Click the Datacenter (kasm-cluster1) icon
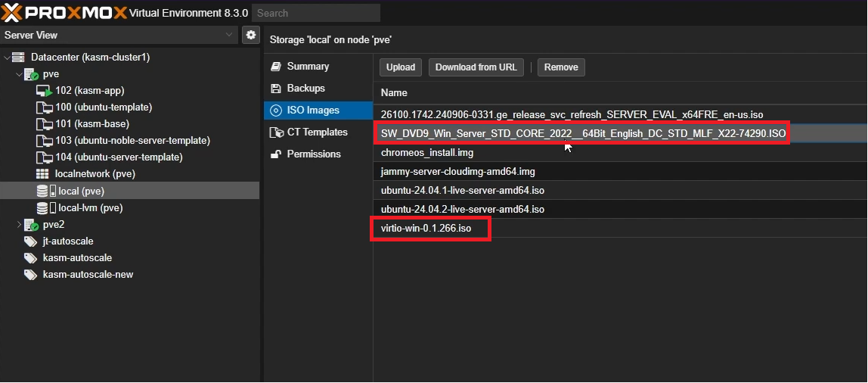The image size is (868, 383). coord(20,58)
